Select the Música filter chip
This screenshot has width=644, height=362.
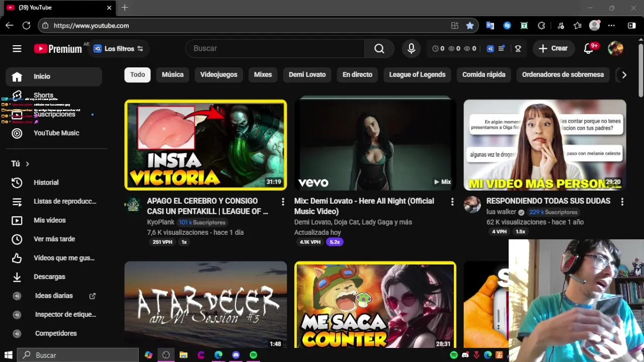click(x=173, y=74)
